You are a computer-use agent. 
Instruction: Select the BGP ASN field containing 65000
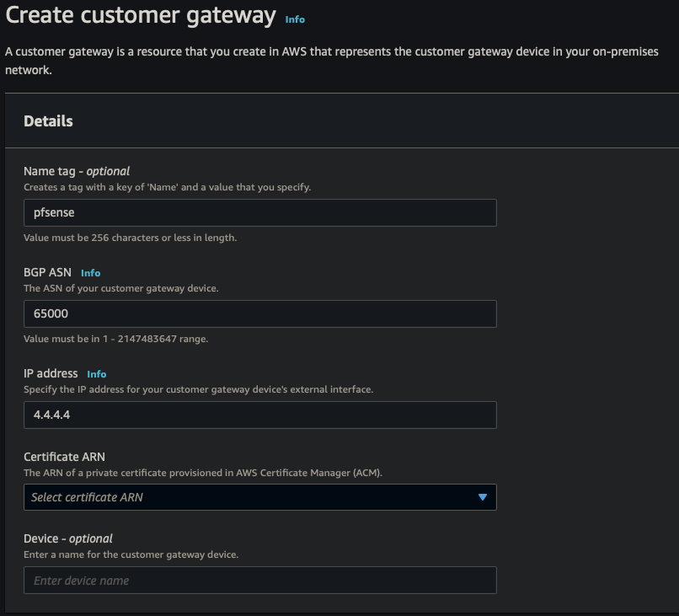[x=259, y=313]
